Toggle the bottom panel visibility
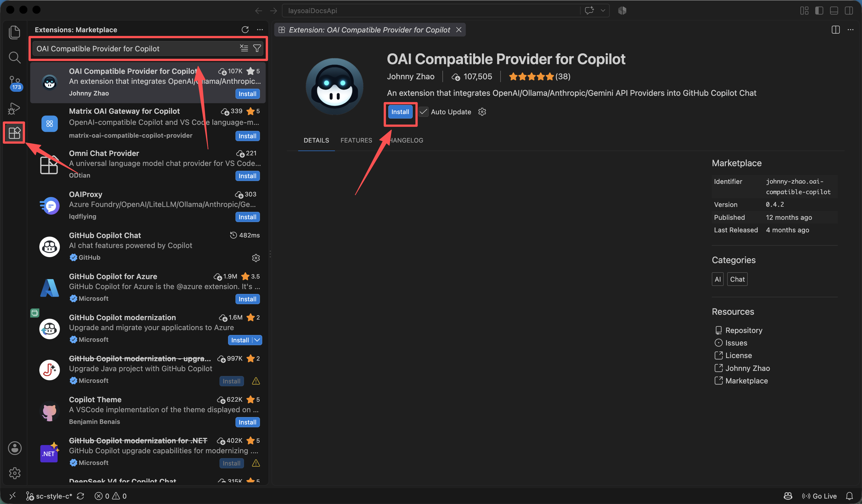 pos(834,11)
